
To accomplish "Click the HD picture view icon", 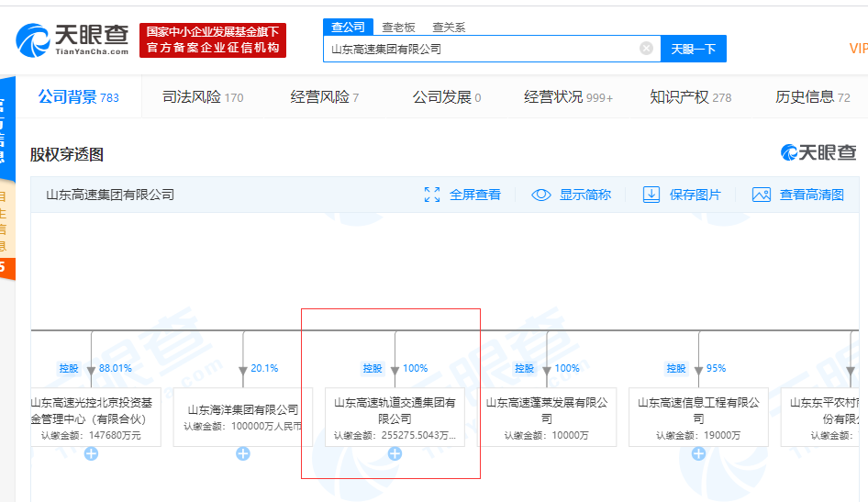I will coord(761,195).
